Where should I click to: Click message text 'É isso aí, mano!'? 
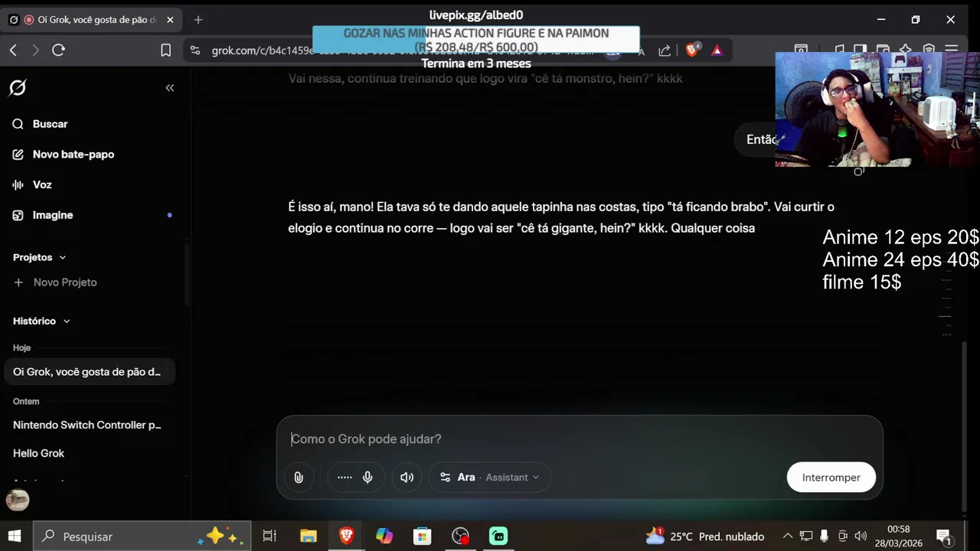[x=332, y=207]
